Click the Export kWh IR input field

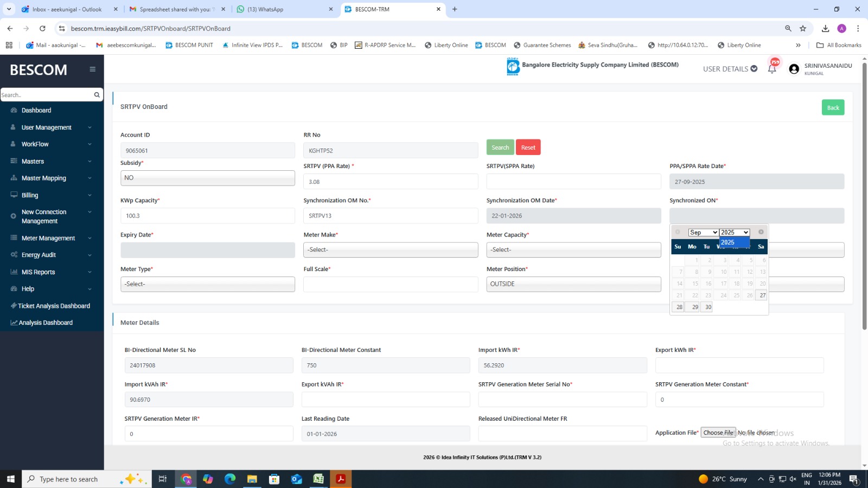(x=739, y=365)
